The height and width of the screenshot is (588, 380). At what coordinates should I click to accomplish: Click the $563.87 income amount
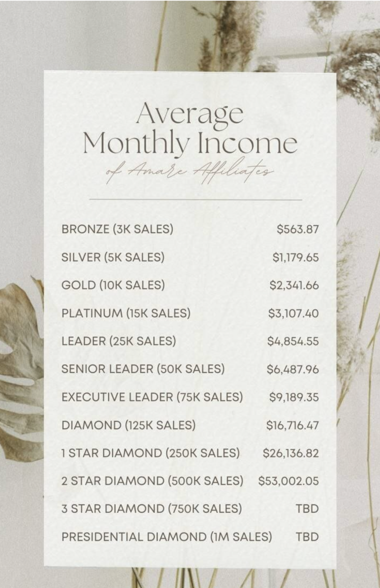(x=298, y=230)
